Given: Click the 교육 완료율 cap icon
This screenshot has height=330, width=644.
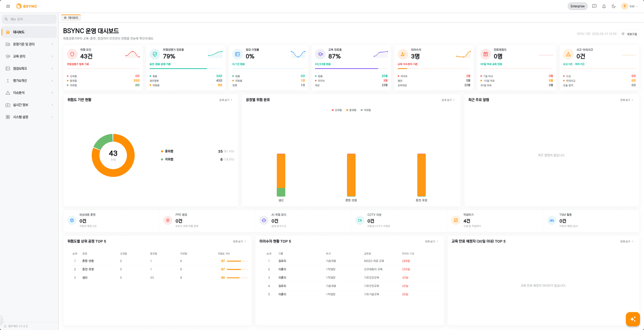Looking at the screenshot, I should [320, 54].
